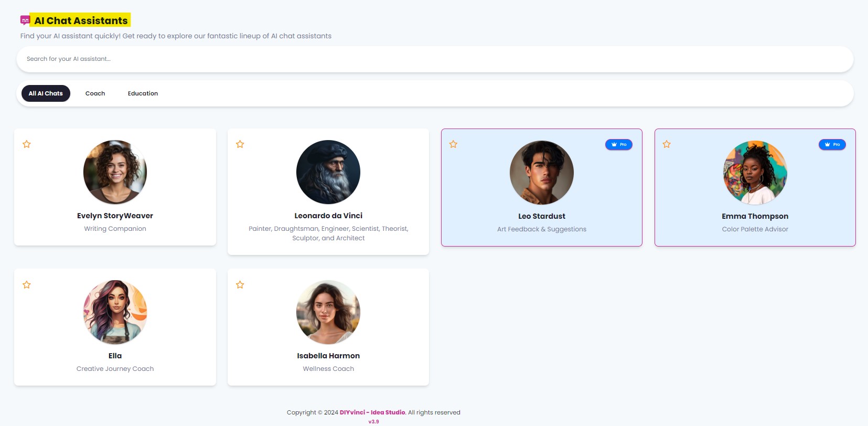Screen dimensions: 868x426
Task: Click the Wellness Coach description
Action: point(328,369)
